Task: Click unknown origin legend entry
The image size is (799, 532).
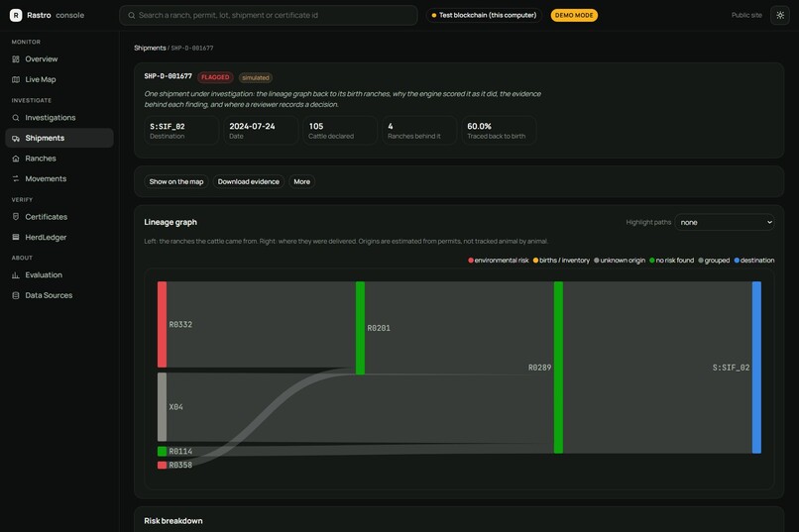Action: pyautogui.click(x=620, y=261)
